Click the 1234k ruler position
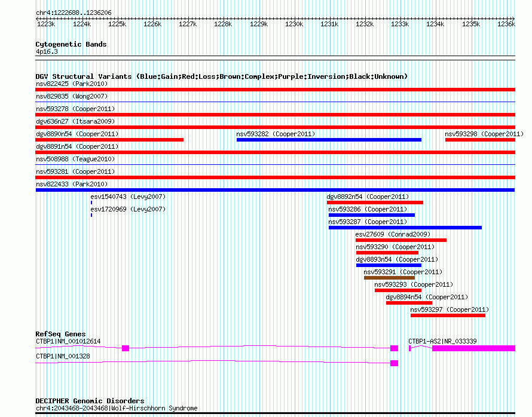 pyautogui.click(x=435, y=24)
